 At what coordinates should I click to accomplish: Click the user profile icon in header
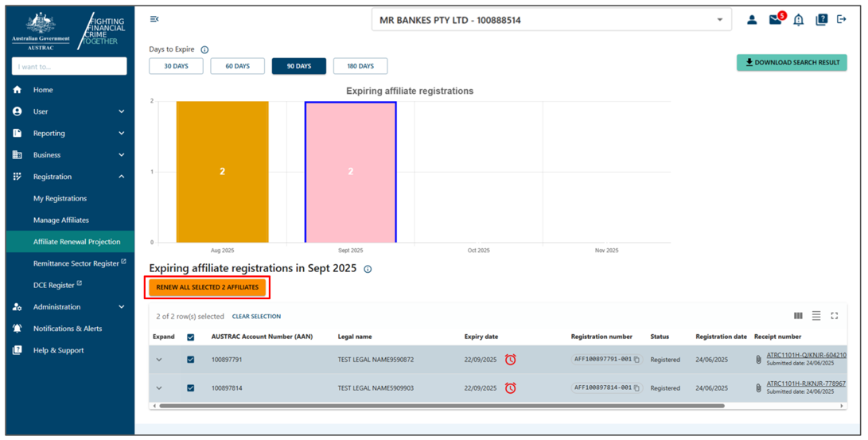pos(751,20)
